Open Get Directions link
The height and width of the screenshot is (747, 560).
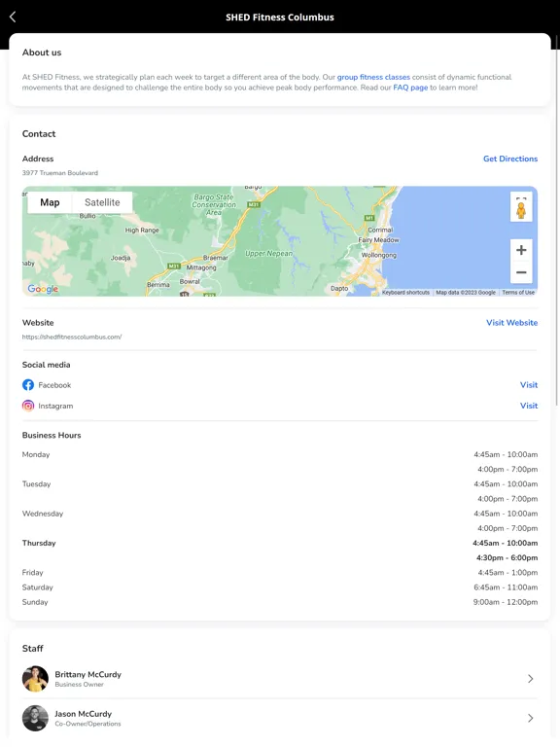pos(510,159)
